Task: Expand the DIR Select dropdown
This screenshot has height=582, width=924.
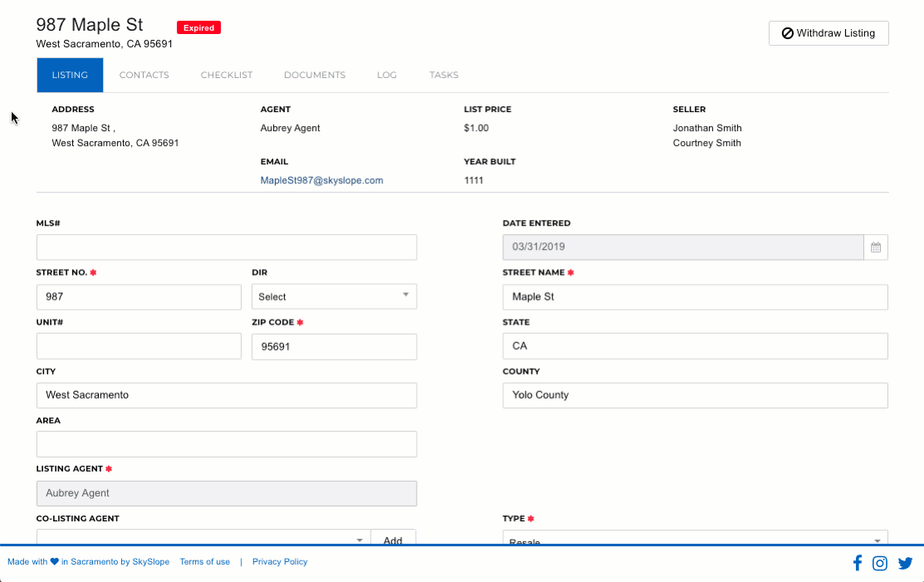Action: (334, 297)
